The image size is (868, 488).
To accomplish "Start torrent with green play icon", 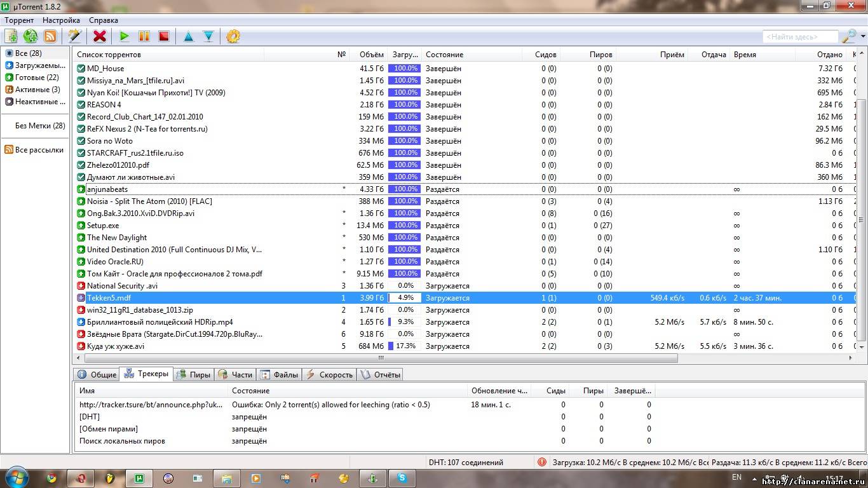I will point(125,36).
